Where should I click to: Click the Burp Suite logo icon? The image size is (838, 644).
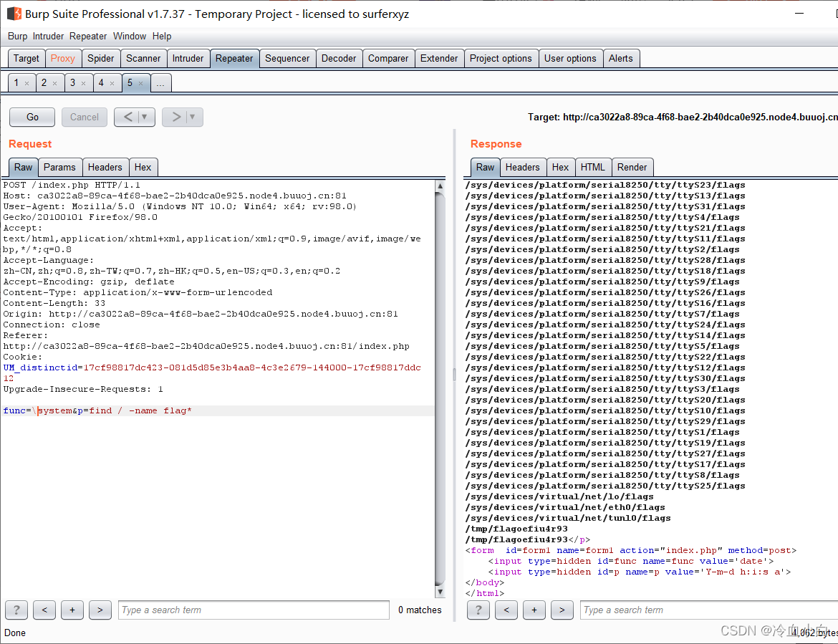14,14
